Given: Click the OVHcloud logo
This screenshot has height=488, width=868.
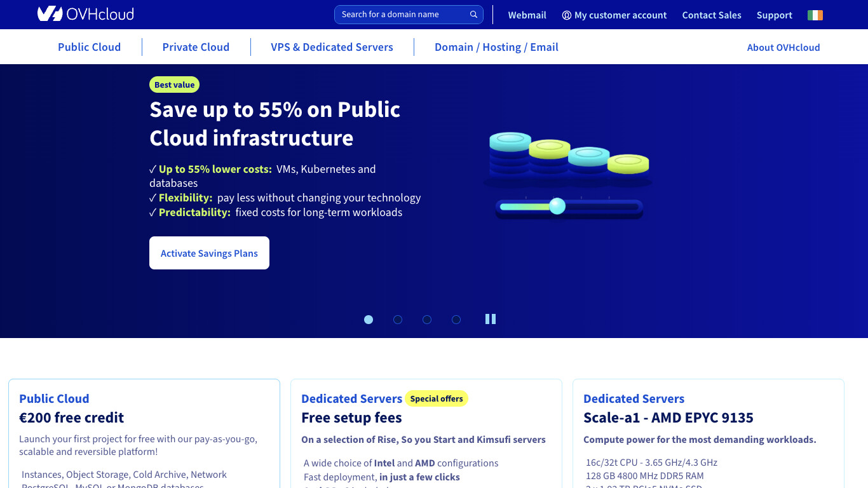Looking at the screenshot, I should [x=86, y=14].
